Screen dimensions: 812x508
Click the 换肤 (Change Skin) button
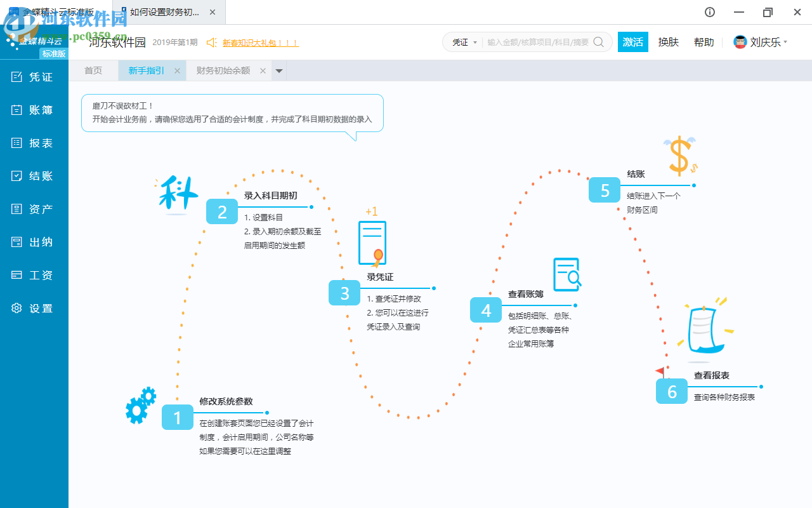(668, 42)
